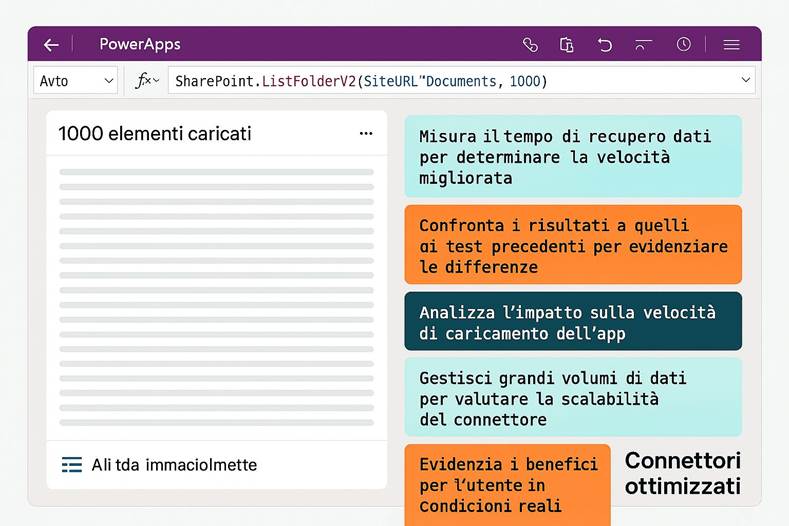The height and width of the screenshot is (526, 789).
Task: Undo using the curved arrow icon
Action: coord(604,45)
